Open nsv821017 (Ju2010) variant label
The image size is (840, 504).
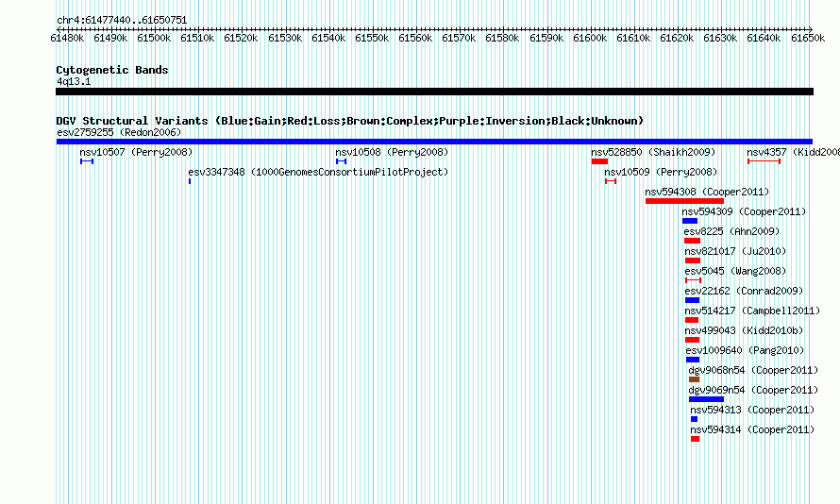(735, 251)
